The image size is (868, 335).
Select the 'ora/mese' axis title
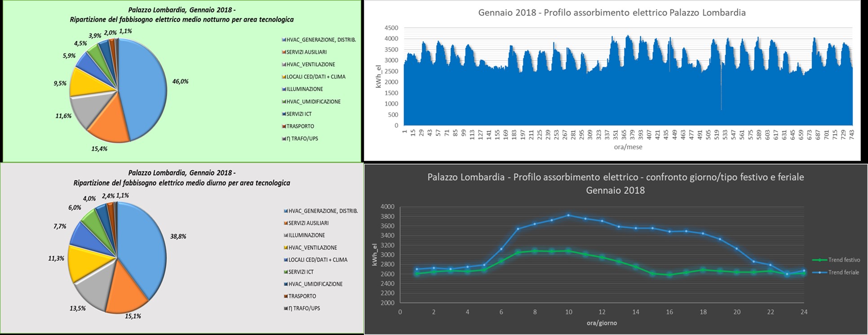click(628, 147)
